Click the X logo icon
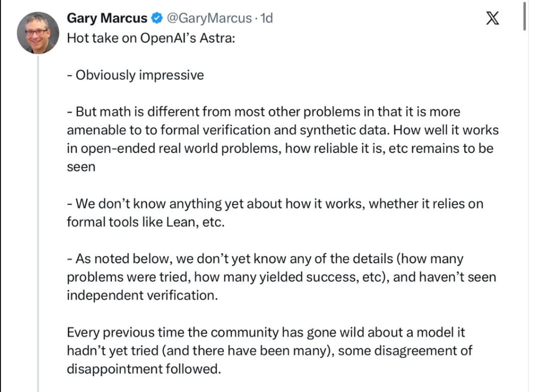This screenshot has width=542, height=392. [493, 18]
